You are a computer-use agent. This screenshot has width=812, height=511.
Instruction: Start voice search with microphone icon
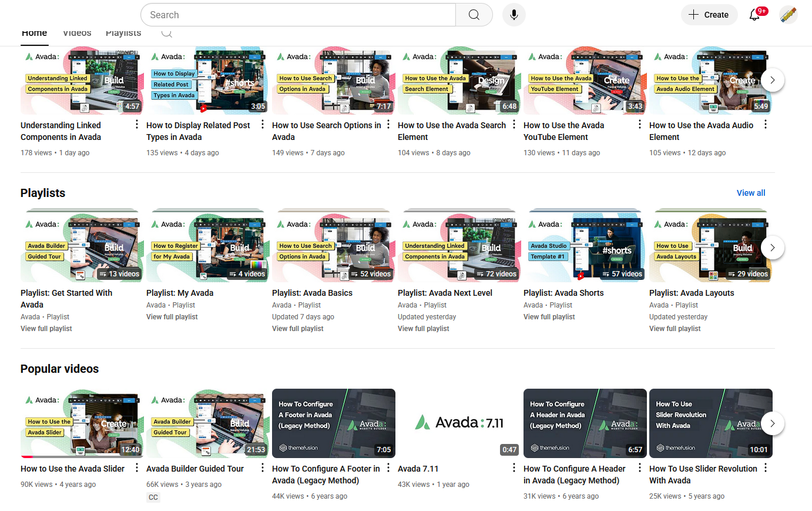point(514,15)
